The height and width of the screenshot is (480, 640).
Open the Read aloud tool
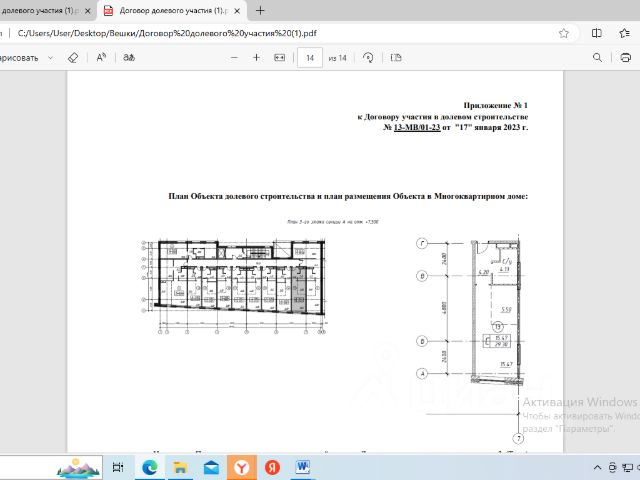click(101, 58)
